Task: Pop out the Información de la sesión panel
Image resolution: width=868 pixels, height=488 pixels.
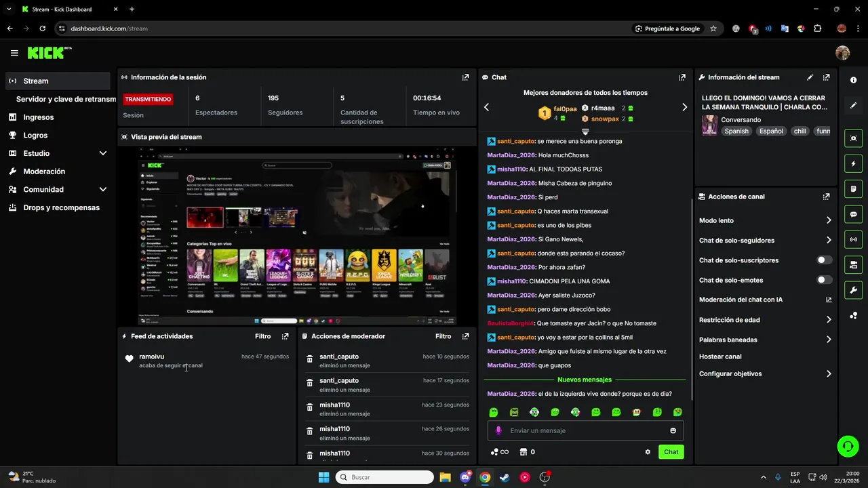Action: pyautogui.click(x=465, y=77)
